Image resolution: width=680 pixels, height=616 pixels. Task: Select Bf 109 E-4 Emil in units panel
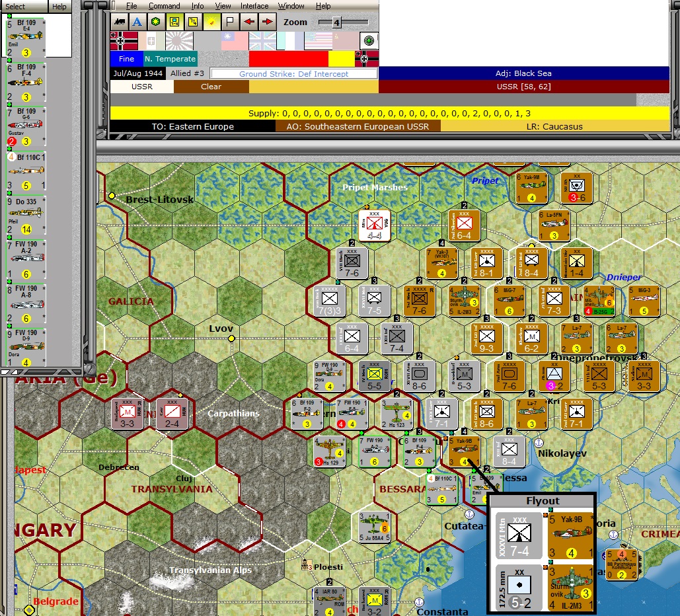26,38
